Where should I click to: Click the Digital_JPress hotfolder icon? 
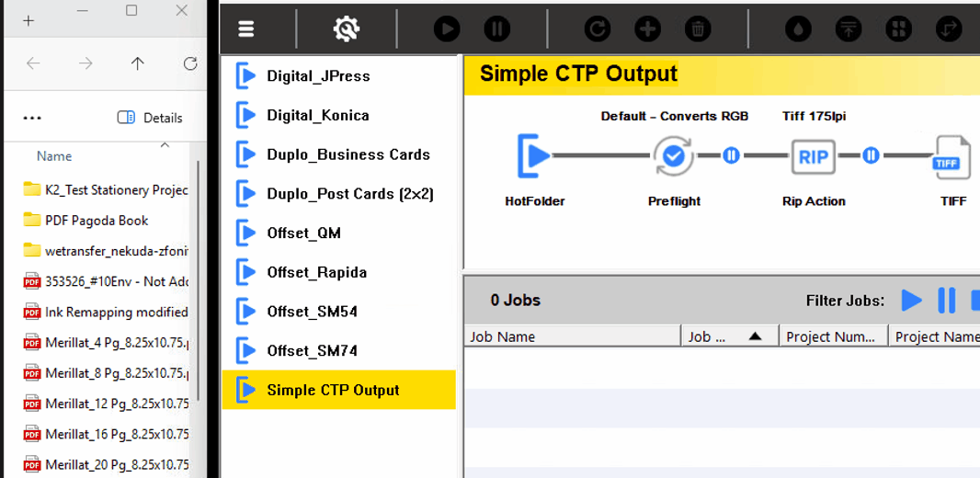pyautogui.click(x=246, y=76)
